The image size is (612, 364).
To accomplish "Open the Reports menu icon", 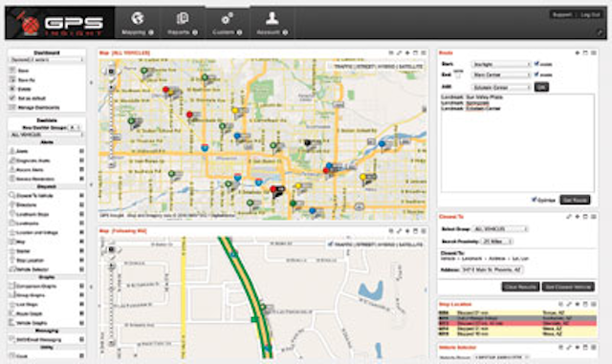I will click(182, 18).
